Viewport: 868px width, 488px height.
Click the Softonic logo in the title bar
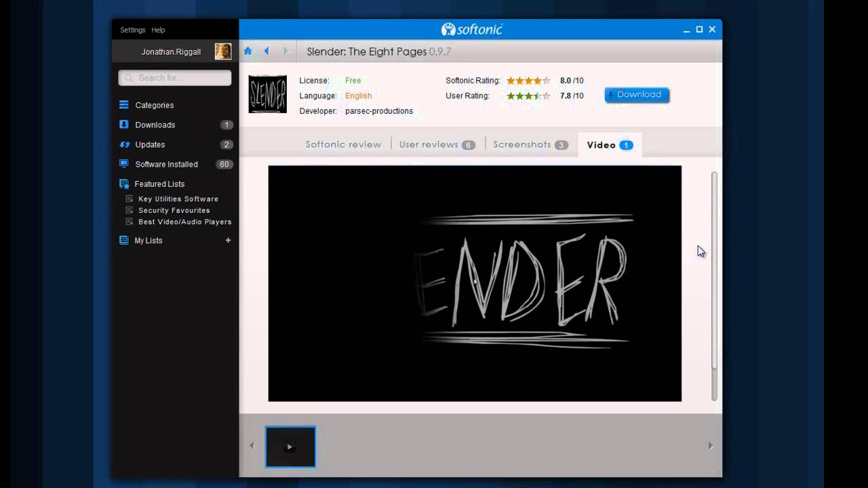[472, 30]
